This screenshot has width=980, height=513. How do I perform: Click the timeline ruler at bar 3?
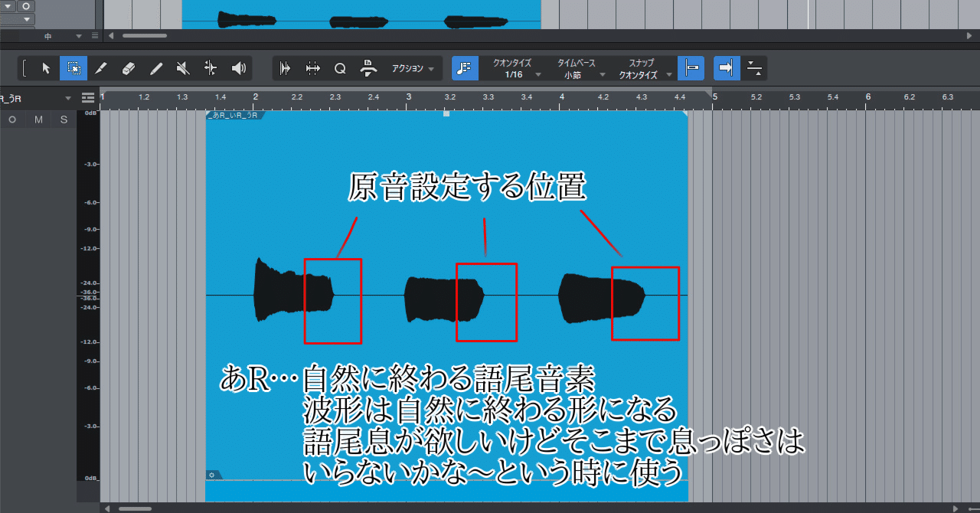pos(408,97)
